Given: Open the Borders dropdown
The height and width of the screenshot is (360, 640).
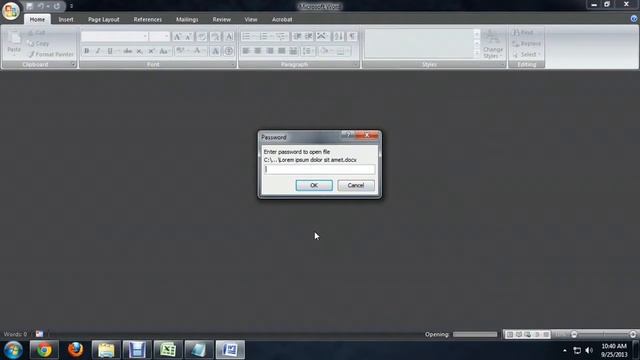Looking at the screenshot, I should click(x=342, y=51).
